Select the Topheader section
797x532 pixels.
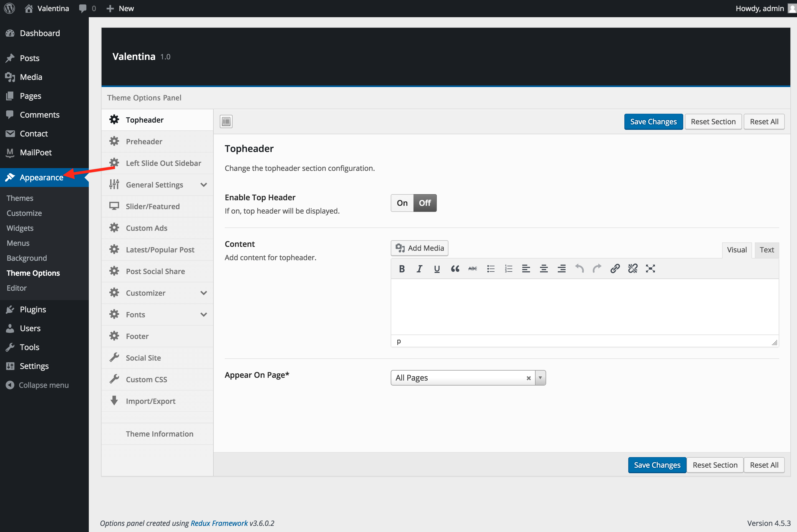158,120
